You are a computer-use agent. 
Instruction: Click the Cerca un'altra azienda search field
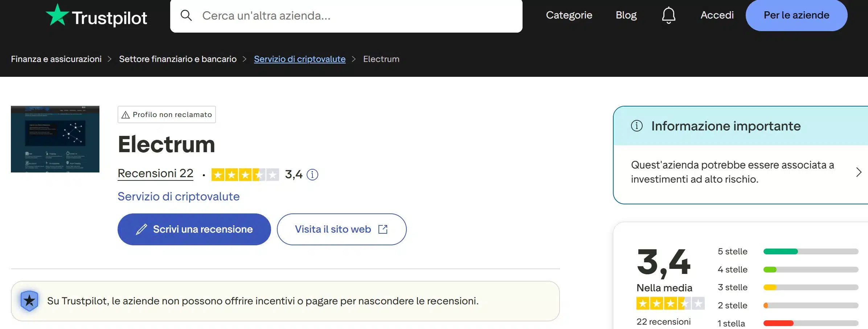coord(345,16)
